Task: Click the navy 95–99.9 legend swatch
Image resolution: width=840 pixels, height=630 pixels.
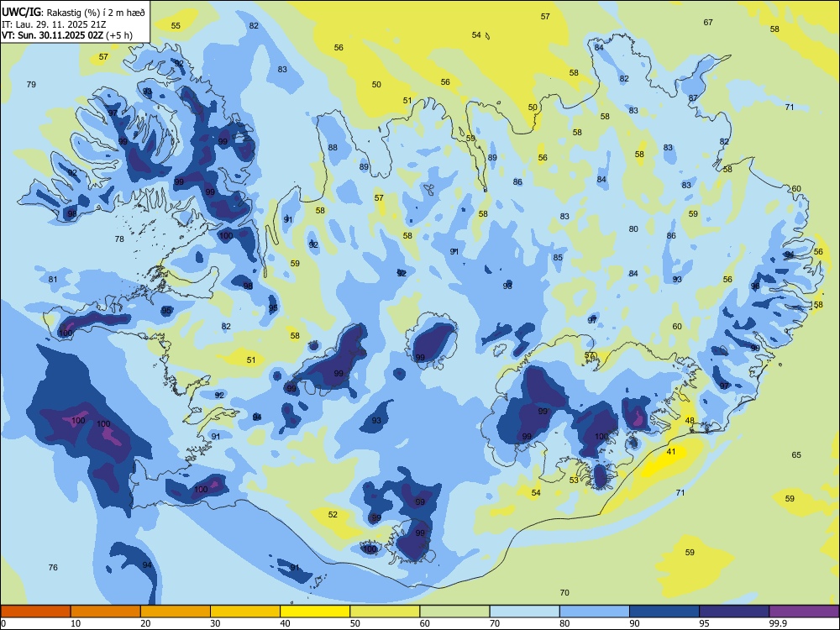Action: point(734,612)
